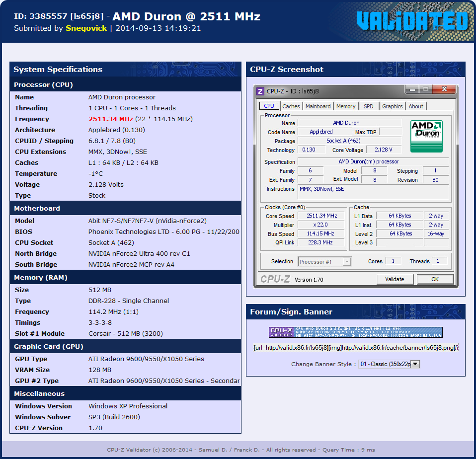Open the Change Banner Style dropdown
Image resolution: width=476 pixels, height=459 pixels.
coord(389,364)
